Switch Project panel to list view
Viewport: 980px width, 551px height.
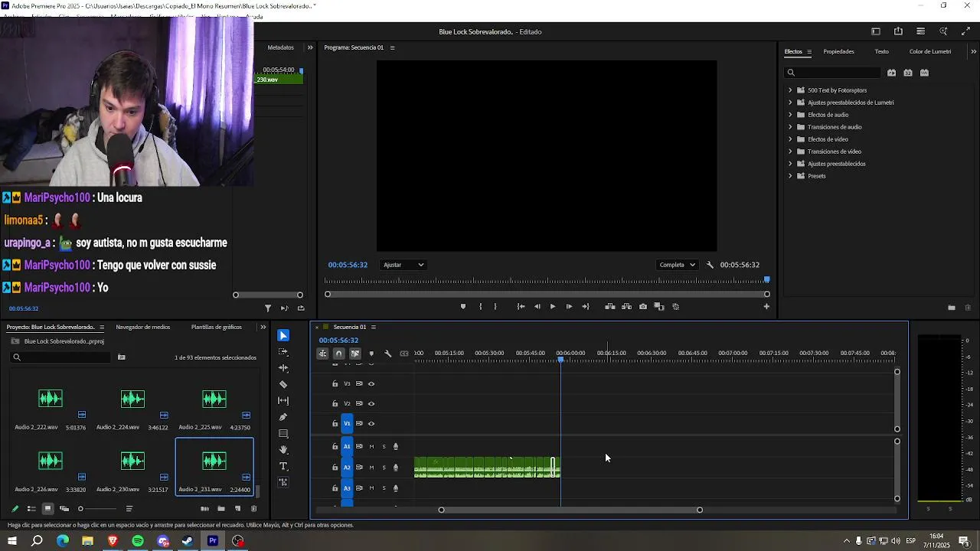coord(31,509)
